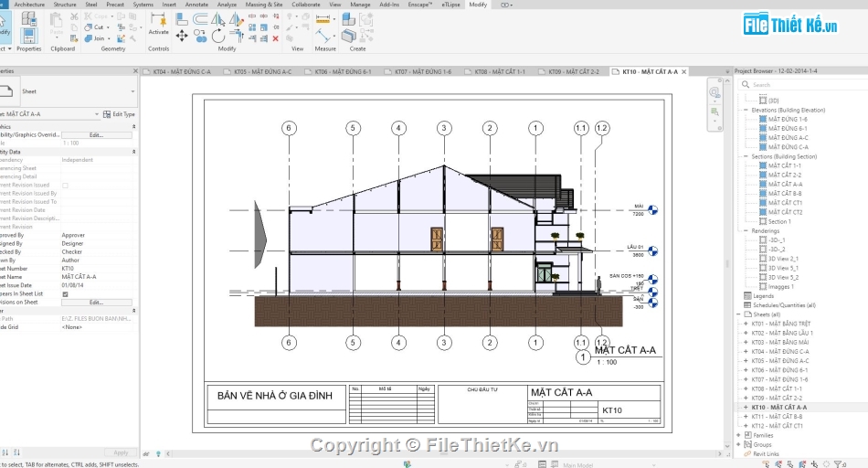Toggle Appears In Sheet List checkbox
This screenshot has width=868, height=468.
(x=65, y=294)
